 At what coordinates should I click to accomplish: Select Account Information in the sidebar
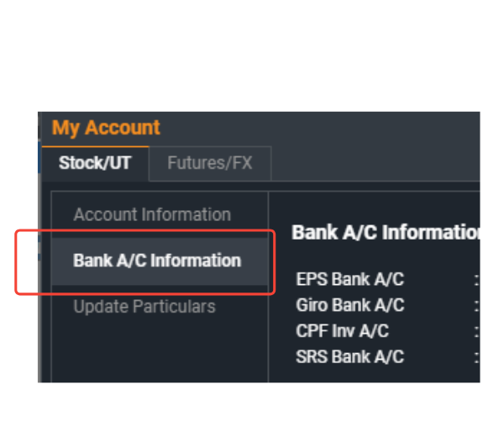[151, 214]
